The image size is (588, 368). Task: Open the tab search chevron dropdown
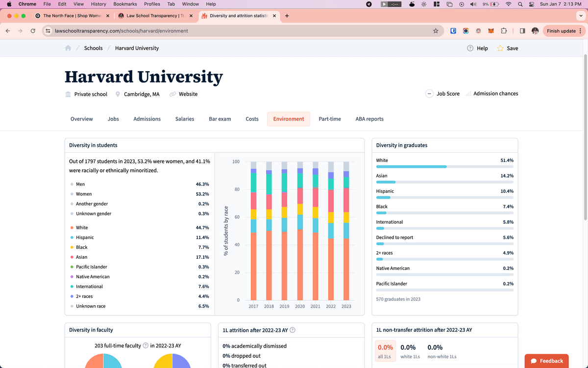coord(581,15)
